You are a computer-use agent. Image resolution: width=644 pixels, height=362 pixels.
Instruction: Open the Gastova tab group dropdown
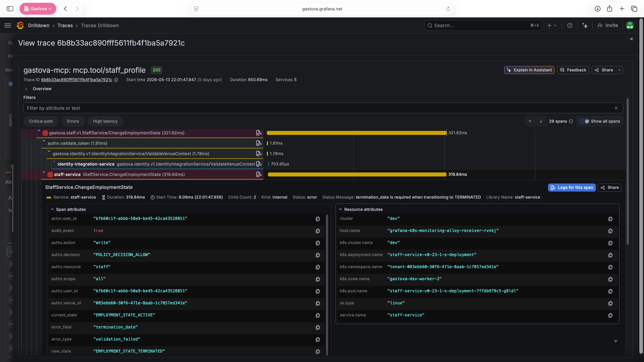point(38,9)
